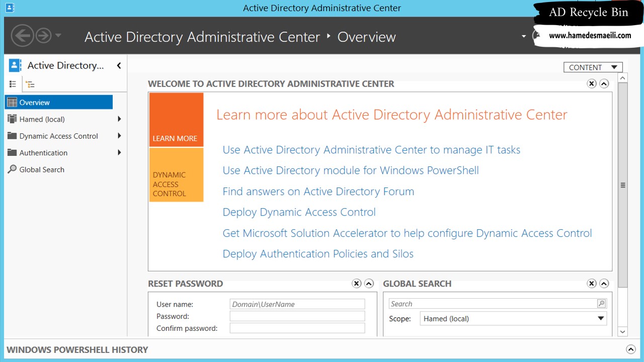Click the WINDOWS POWERSHELL HISTORY title
The height and width of the screenshot is (362, 644).
(x=77, y=350)
